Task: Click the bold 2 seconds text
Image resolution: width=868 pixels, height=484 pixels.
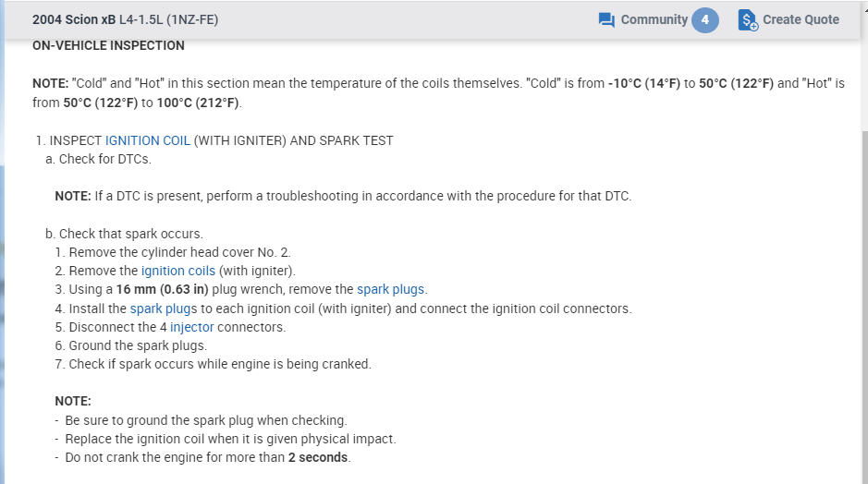Action: (319, 457)
